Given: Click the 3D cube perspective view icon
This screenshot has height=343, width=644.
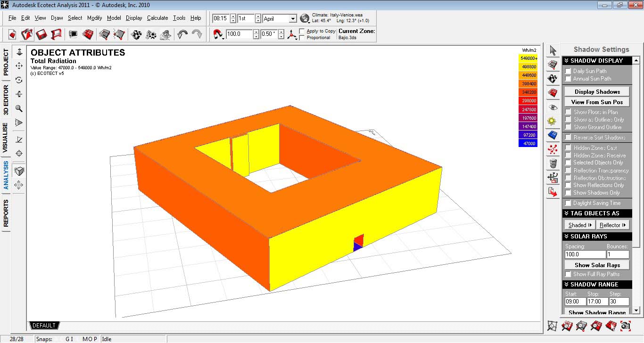Looking at the screenshot, I should pyautogui.click(x=19, y=171).
